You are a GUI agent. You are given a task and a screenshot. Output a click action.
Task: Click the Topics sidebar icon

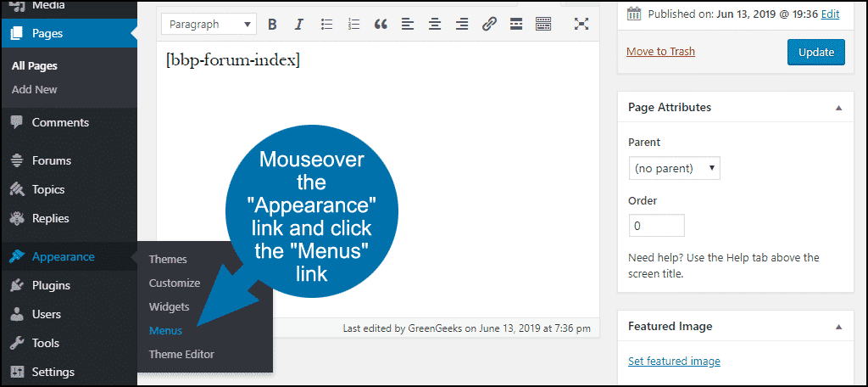point(17,189)
